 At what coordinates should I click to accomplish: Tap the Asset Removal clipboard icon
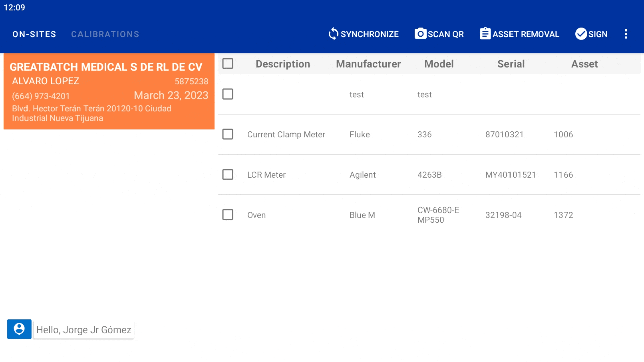coord(485,34)
